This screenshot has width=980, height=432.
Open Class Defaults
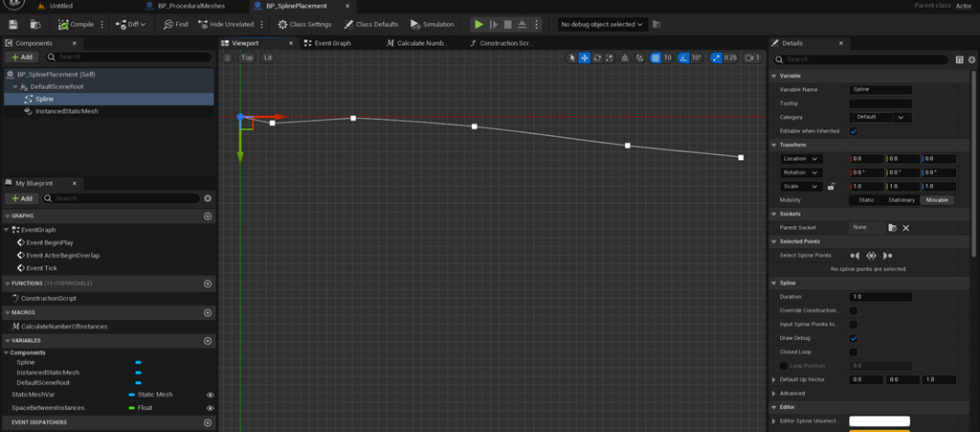[x=370, y=24]
